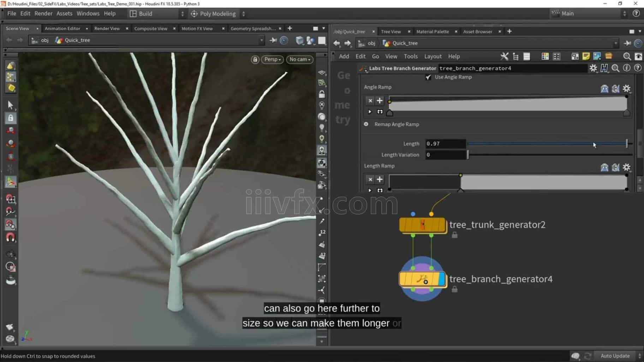Open the Auto Update mode dropdown

(x=616, y=356)
